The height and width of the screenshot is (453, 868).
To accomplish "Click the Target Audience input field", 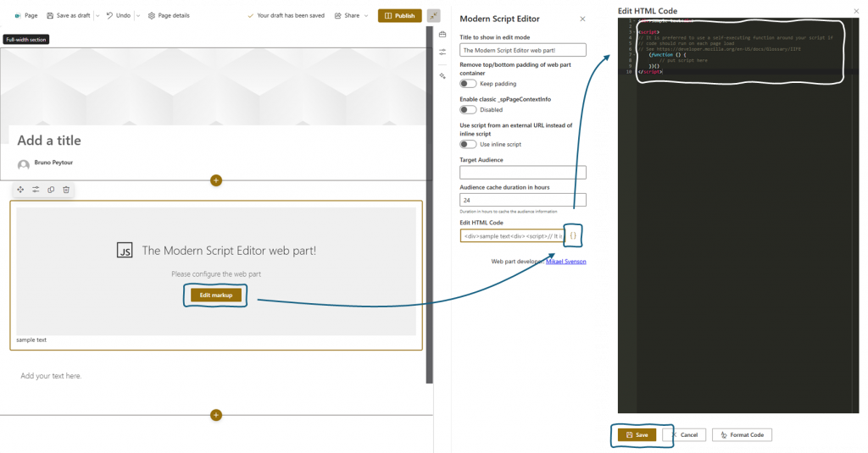I will (x=523, y=173).
